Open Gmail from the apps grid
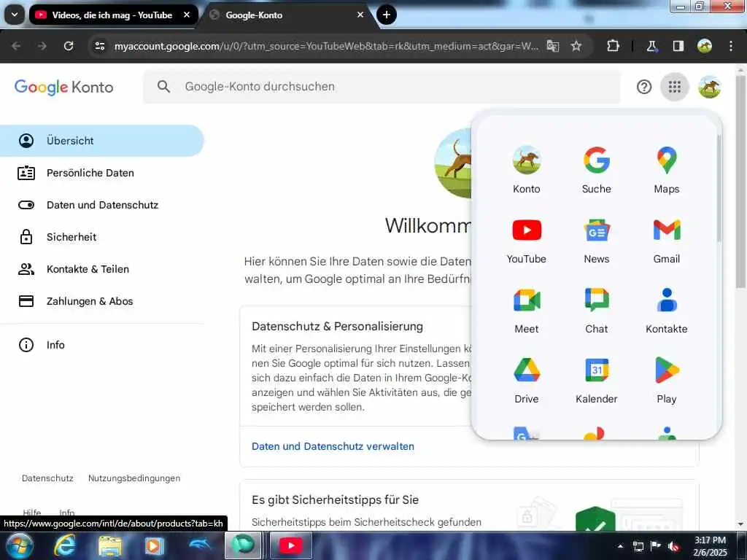Screen dimensions: 747x560 (667, 240)
